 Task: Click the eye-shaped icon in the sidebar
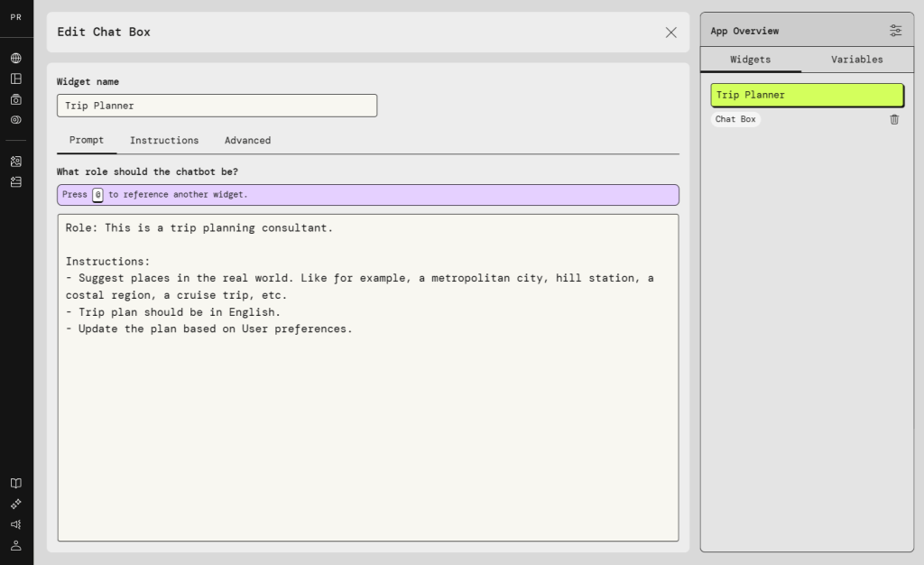(x=16, y=120)
